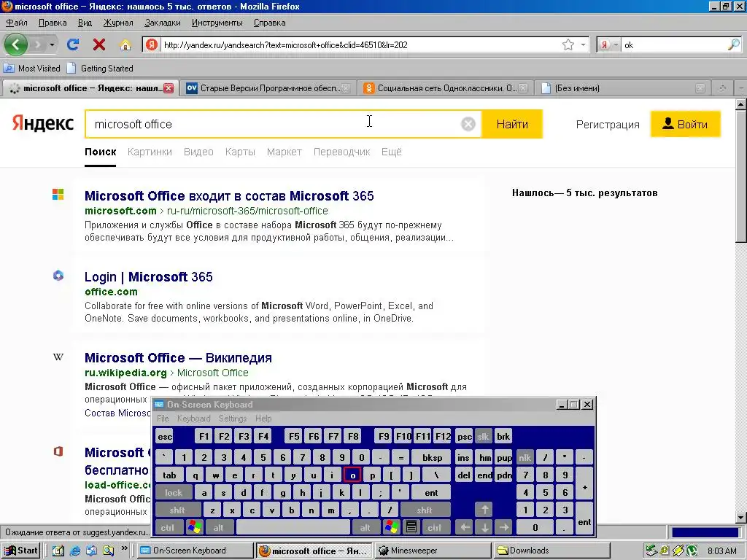
Task: Click the yellow Найти button
Action: (512, 124)
